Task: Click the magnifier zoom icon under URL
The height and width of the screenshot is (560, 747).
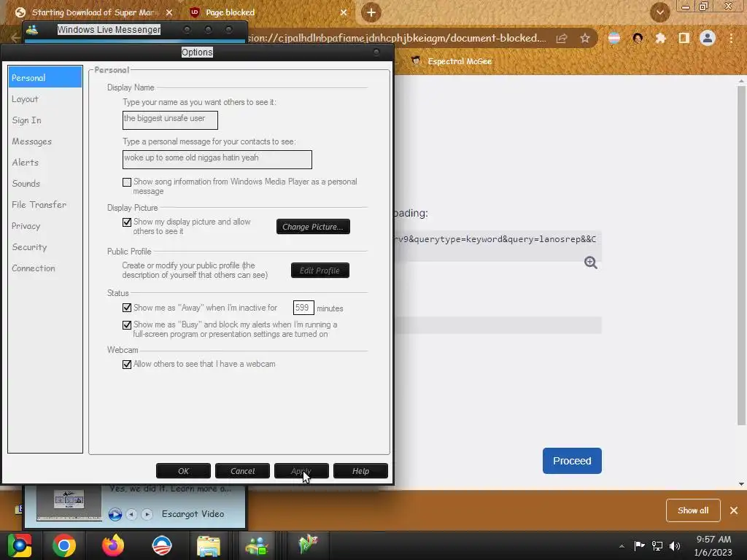Action: tap(591, 262)
